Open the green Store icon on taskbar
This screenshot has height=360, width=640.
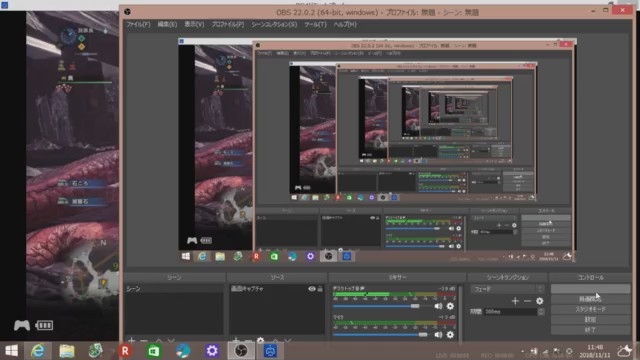pos(153,351)
